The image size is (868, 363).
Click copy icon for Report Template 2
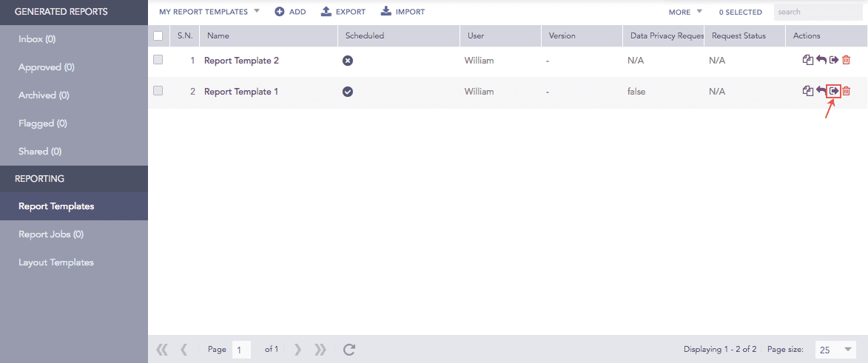(x=807, y=61)
